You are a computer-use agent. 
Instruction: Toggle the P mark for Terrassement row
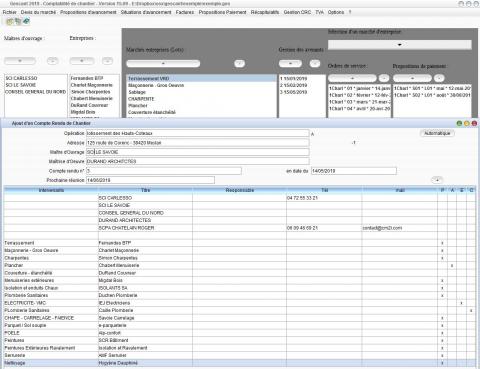point(442,243)
